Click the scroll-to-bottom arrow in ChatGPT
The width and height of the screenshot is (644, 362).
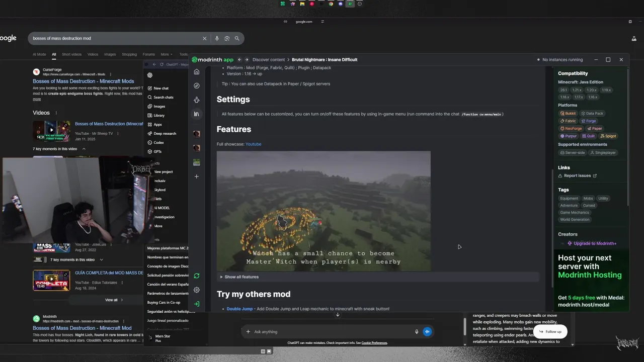pyautogui.click(x=338, y=315)
